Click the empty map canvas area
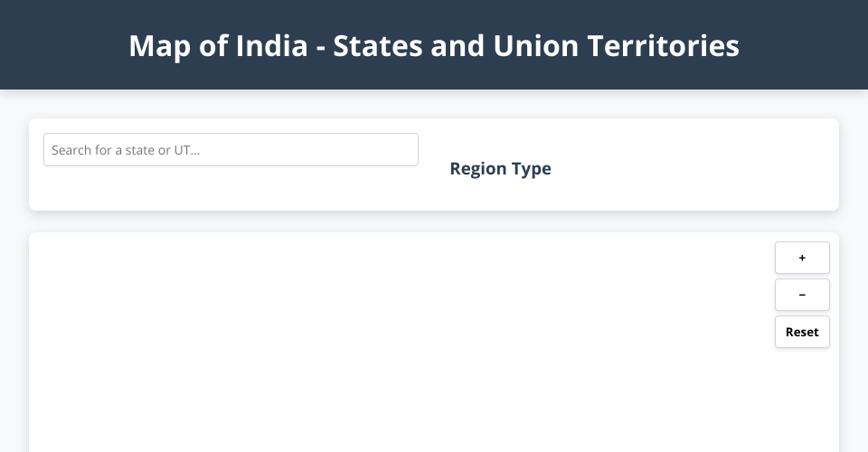This screenshot has height=452, width=868. [x=398, y=353]
